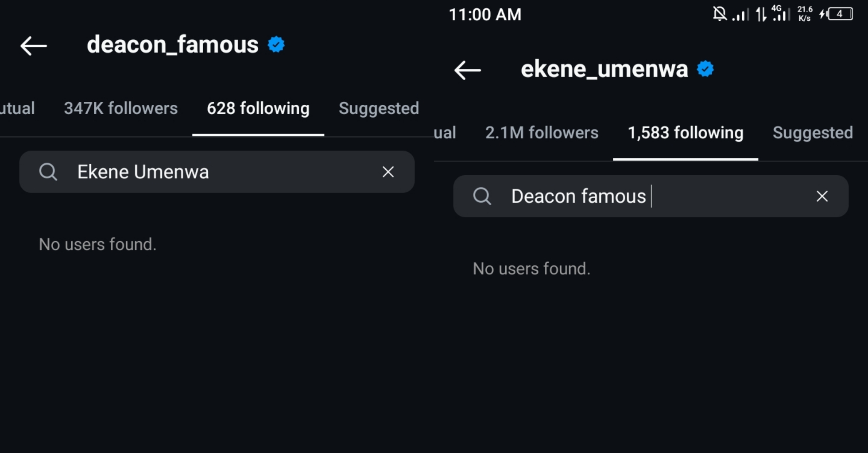Select the 1,583 following tab
The image size is (868, 453).
pyautogui.click(x=686, y=133)
